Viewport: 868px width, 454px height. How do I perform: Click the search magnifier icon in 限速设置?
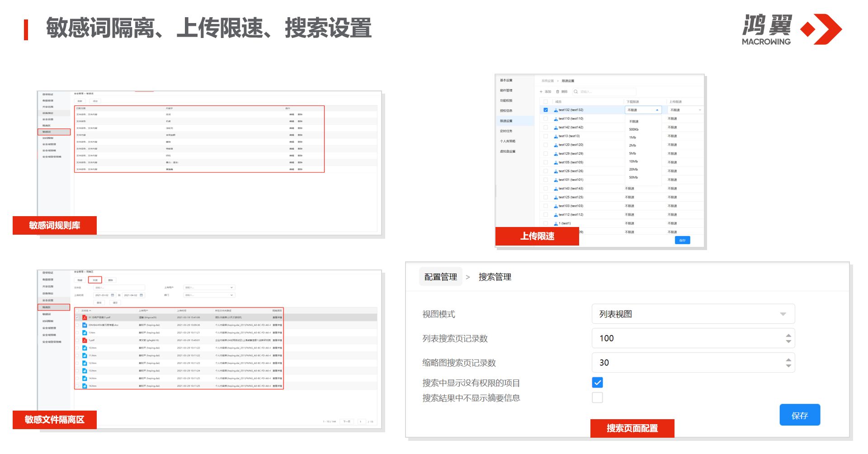tap(576, 92)
